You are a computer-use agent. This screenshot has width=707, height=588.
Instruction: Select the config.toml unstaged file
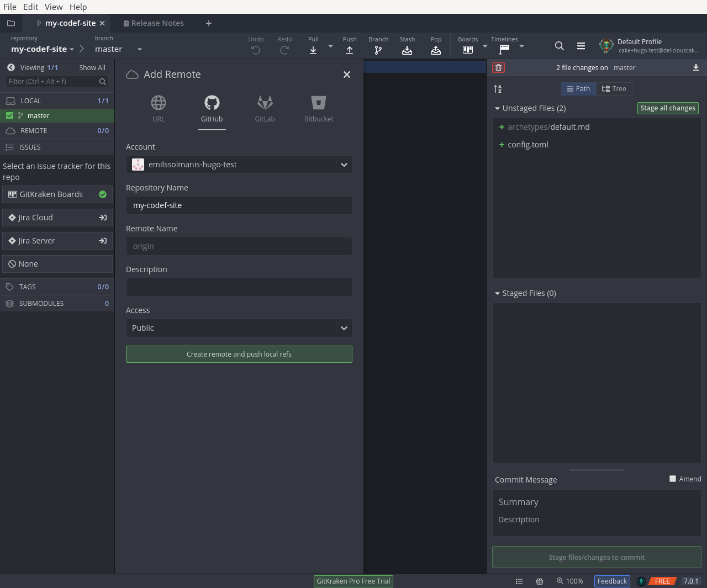(x=597, y=145)
